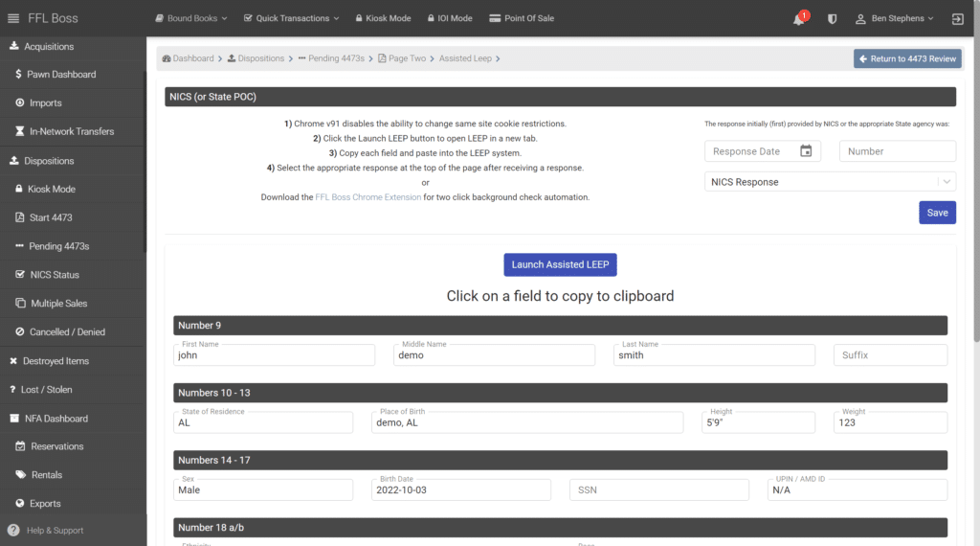The width and height of the screenshot is (980, 546).
Task: Click the In-Network Transfers hourglass icon
Action: pyautogui.click(x=19, y=131)
